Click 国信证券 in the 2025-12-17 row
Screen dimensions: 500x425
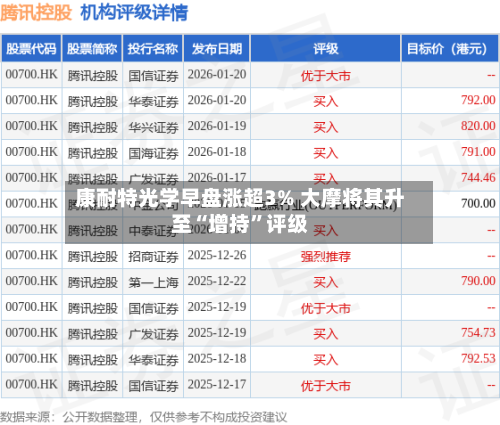coord(153,386)
